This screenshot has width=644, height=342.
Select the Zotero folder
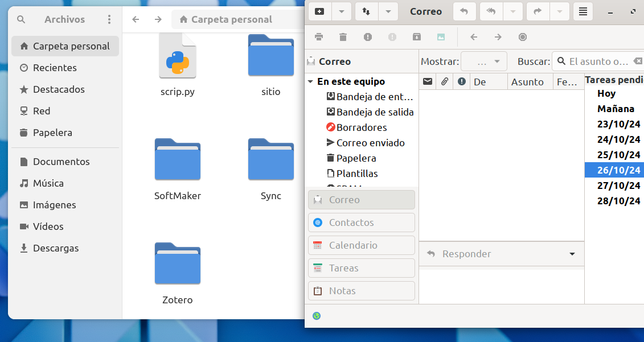178,273
